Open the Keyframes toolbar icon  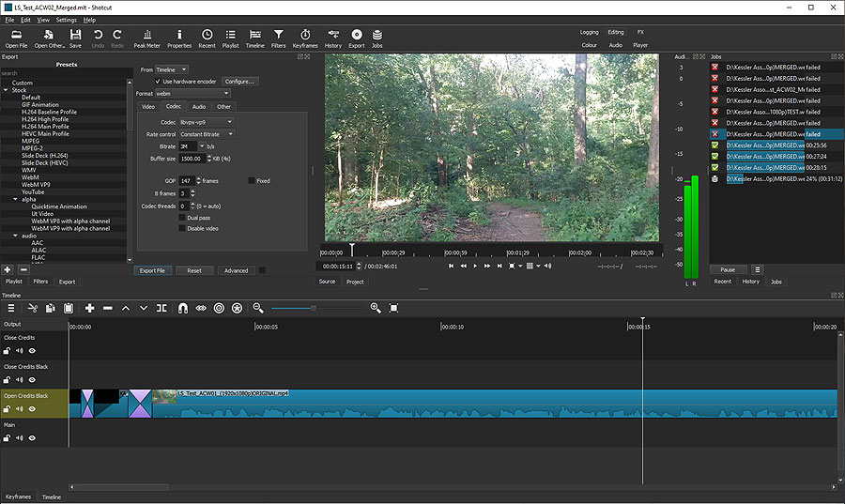pos(305,38)
